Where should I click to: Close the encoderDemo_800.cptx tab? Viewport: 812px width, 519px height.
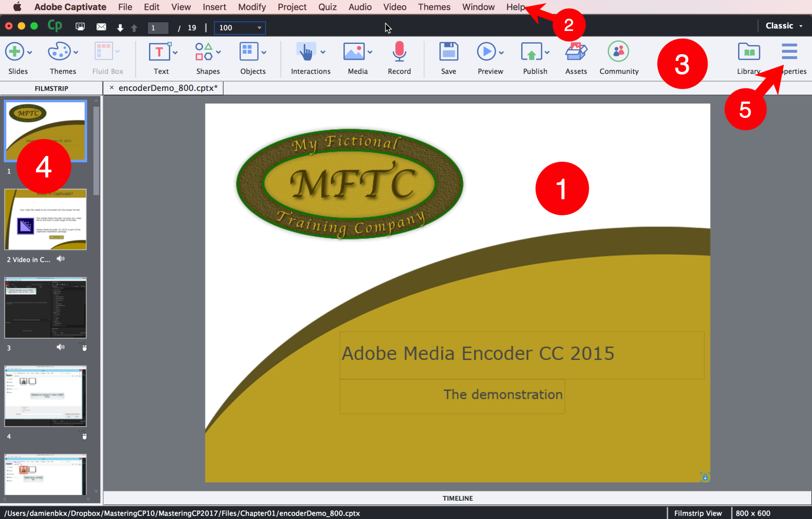point(112,87)
